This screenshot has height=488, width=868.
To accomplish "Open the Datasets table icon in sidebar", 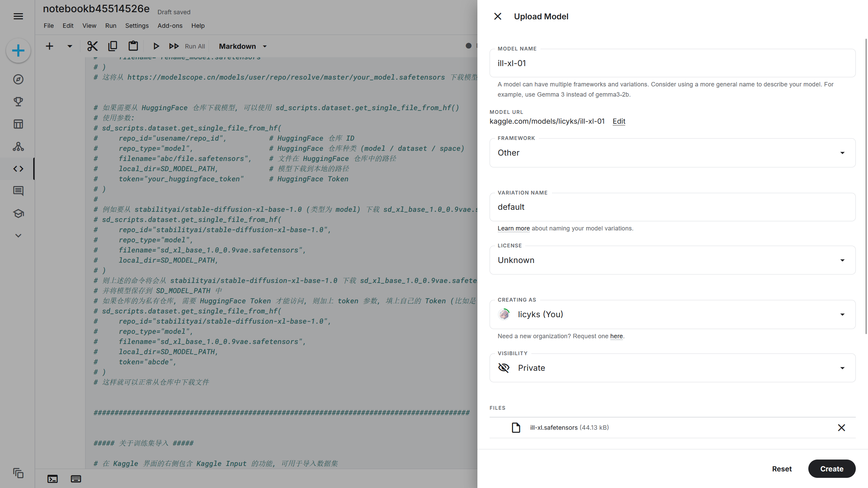I will [x=18, y=124].
